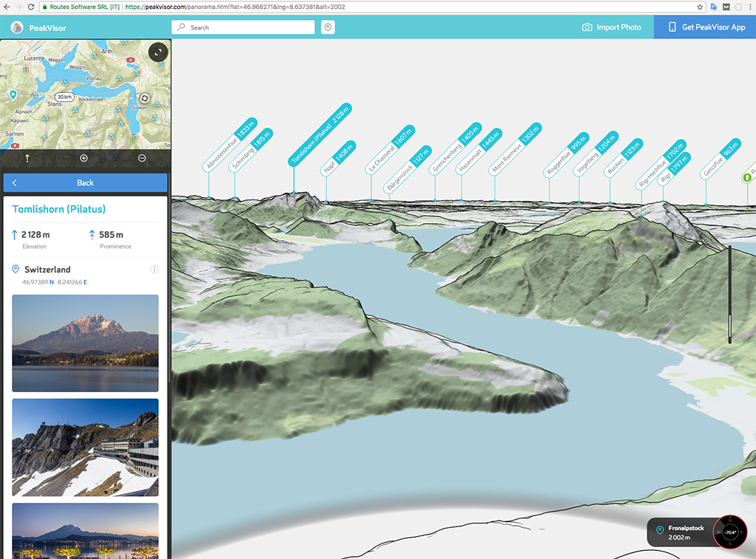Click the north-up arrow below the minimap
This screenshot has height=559, width=756.
coord(27,158)
